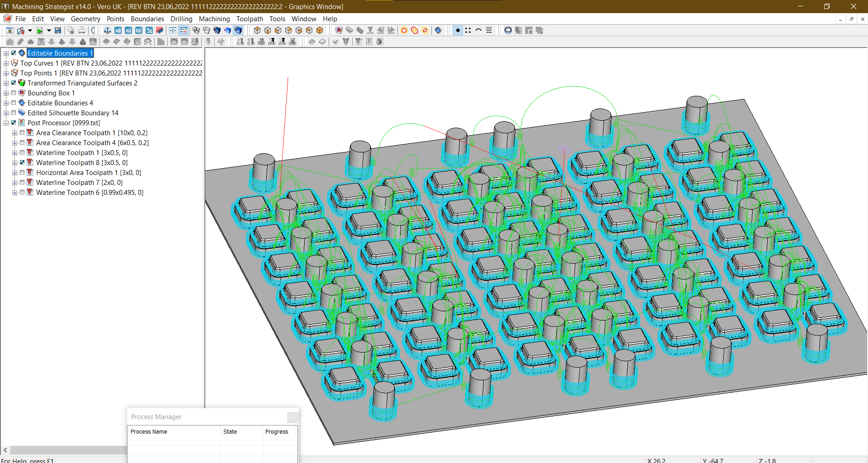Screen dimensions: 868x463
Task: Click the blue diamond boundary icon
Action: [x=438, y=30]
